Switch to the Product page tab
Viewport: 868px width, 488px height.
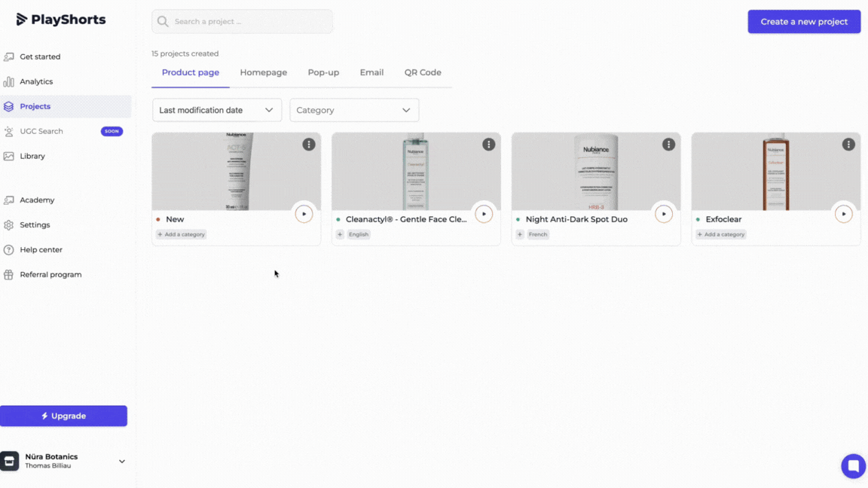pos(191,72)
